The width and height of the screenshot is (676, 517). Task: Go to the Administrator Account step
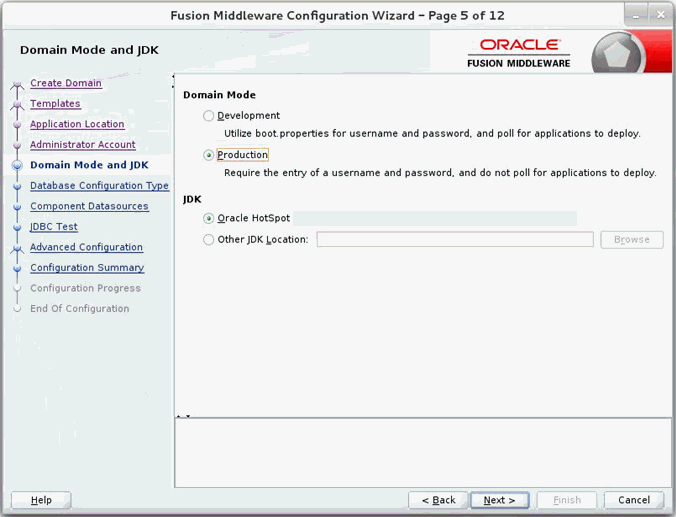(83, 144)
